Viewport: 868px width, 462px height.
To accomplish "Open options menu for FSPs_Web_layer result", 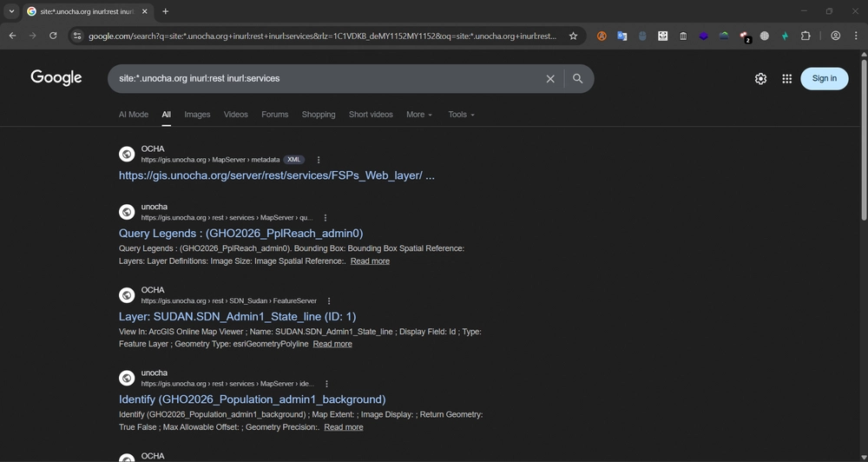I will coord(319,160).
